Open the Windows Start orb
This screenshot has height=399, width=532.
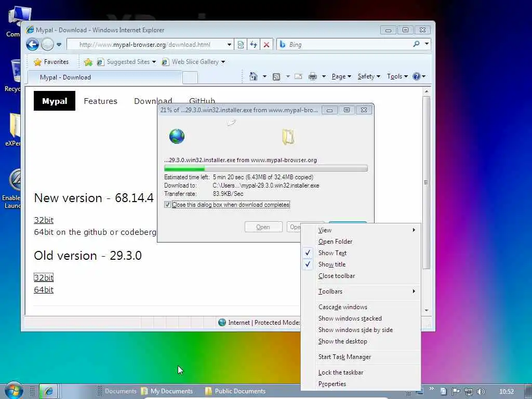pos(14,391)
